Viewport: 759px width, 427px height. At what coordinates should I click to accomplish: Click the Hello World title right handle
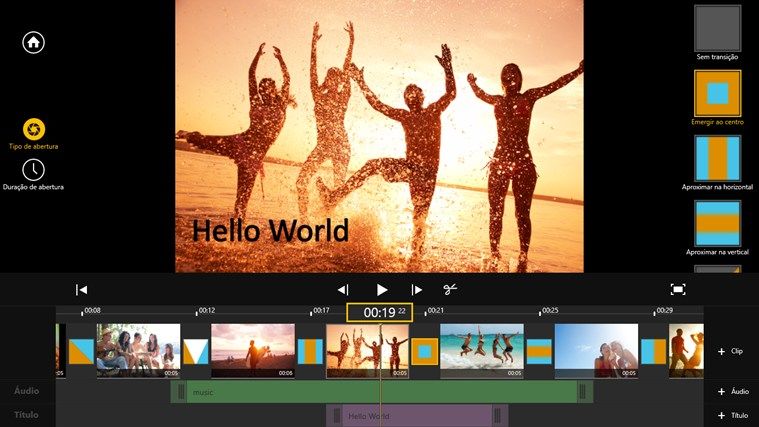[x=497, y=415]
